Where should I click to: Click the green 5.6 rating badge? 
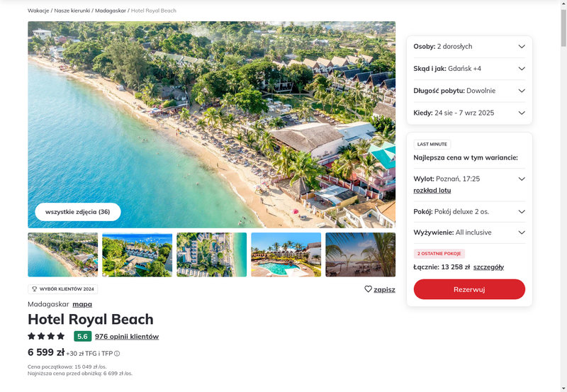(82, 336)
